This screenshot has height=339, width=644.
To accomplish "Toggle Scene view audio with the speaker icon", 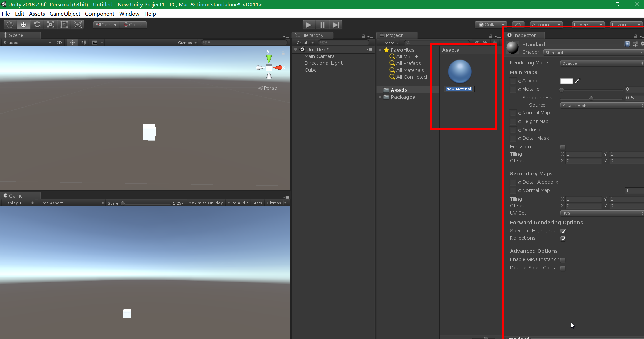I will coord(83,42).
